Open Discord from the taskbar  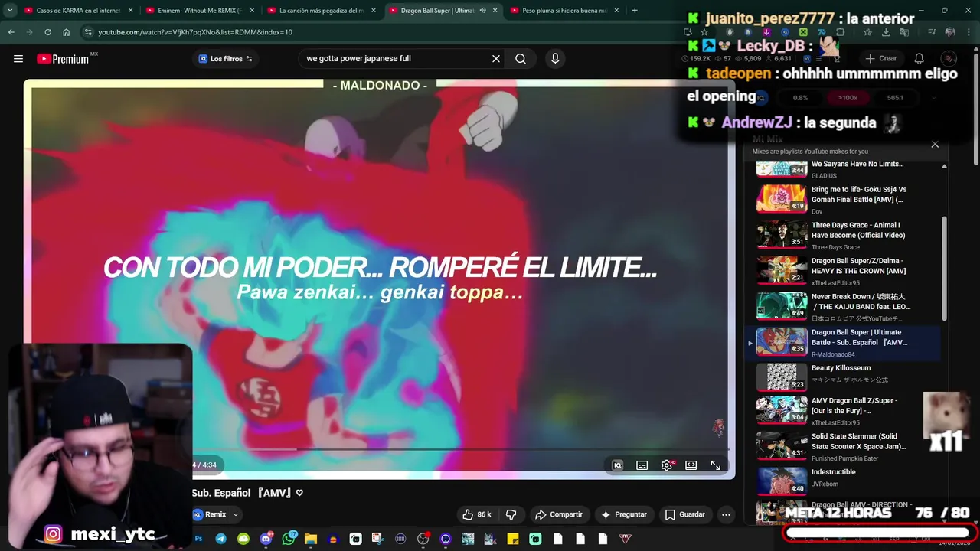tap(266, 539)
